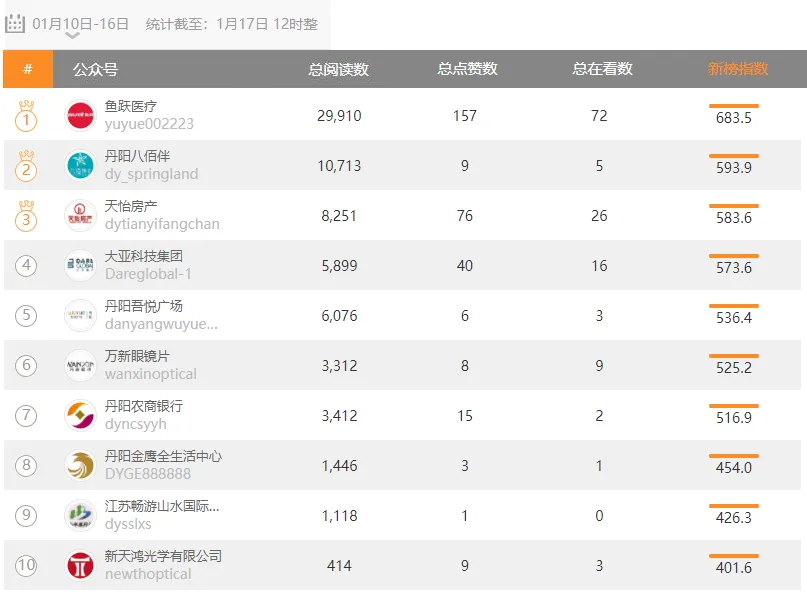Open the 丹阳金鹰全生活中心 name link

point(163,456)
